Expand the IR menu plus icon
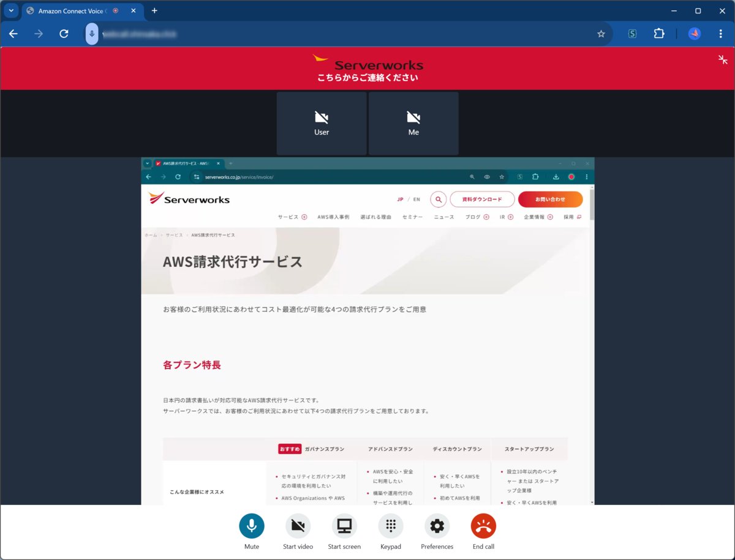The width and height of the screenshot is (735, 560). (x=510, y=217)
